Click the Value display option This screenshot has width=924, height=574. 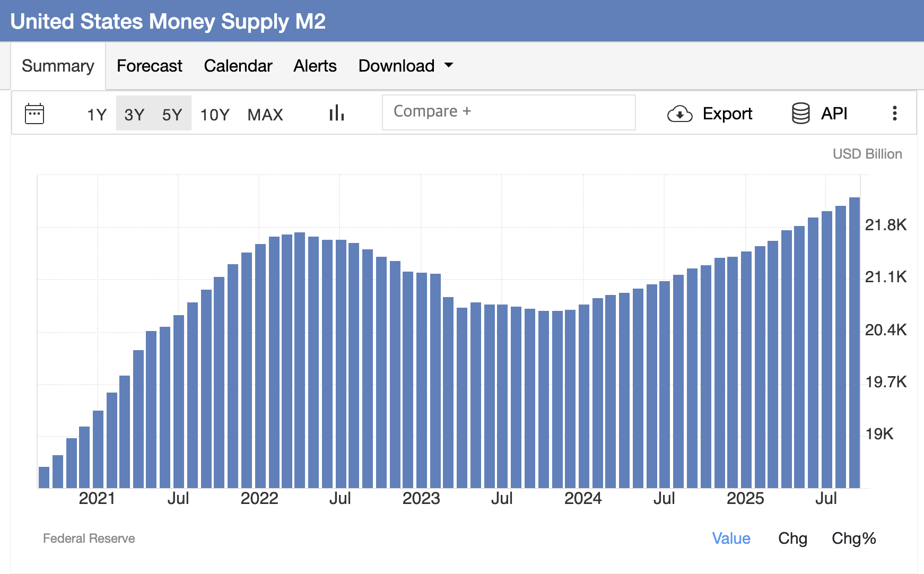click(x=731, y=538)
